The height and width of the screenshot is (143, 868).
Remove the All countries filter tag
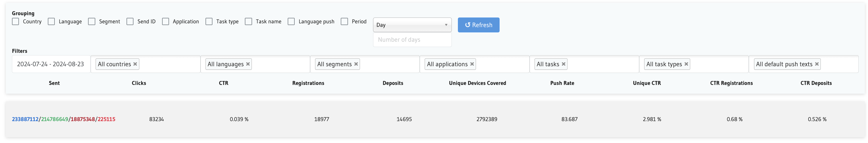[135, 64]
